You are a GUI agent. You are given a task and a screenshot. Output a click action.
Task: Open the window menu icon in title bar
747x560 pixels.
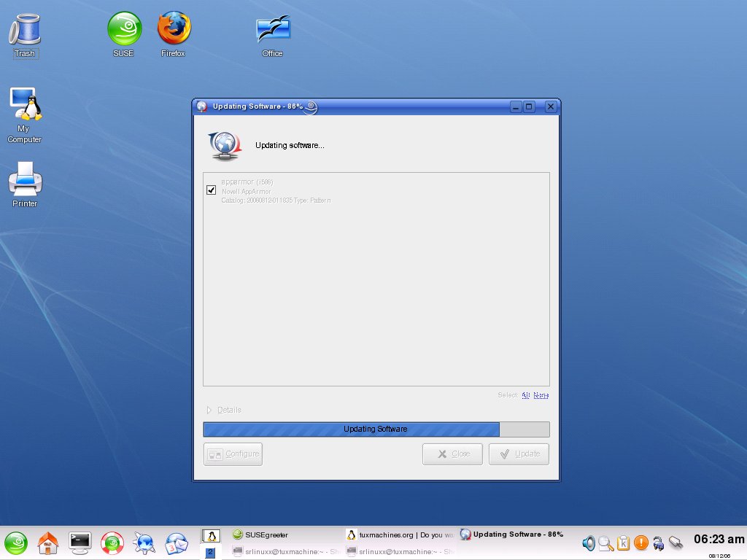(202, 106)
